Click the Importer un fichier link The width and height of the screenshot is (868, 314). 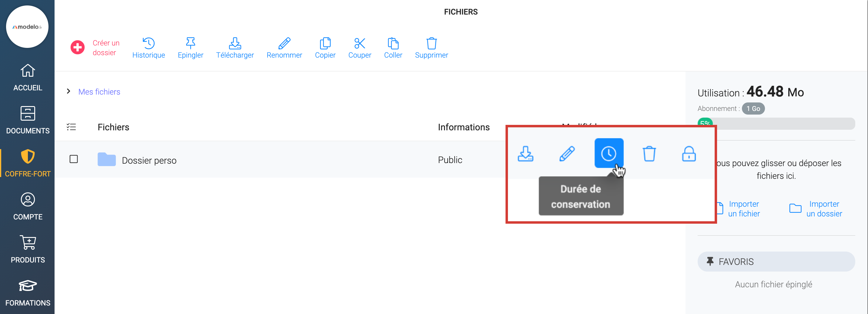pos(743,209)
